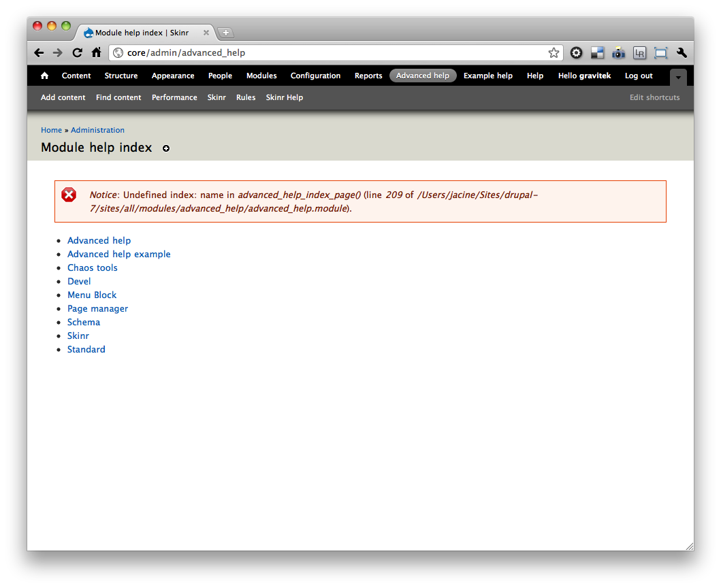This screenshot has height=588, width=721.
Task: Close the Module help index tab
Action: tap(206, 33)
